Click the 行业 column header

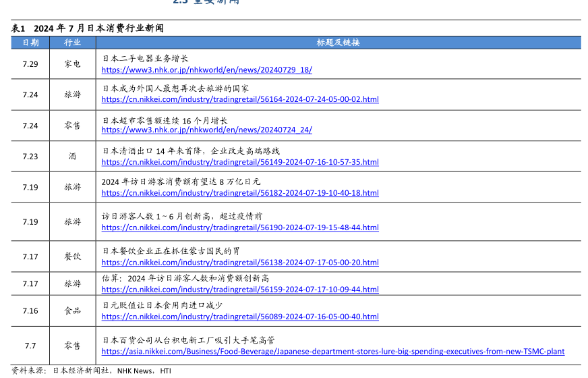[72, 43]
